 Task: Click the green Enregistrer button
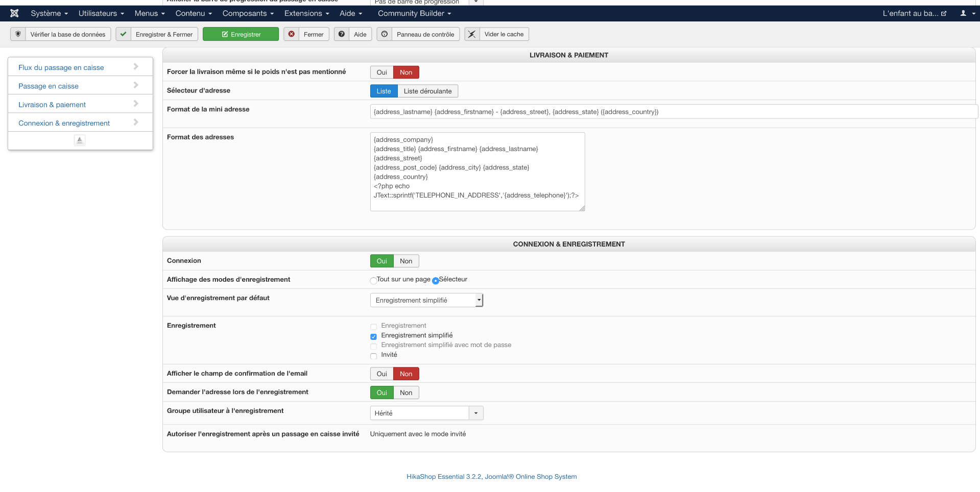pos(241,34)
